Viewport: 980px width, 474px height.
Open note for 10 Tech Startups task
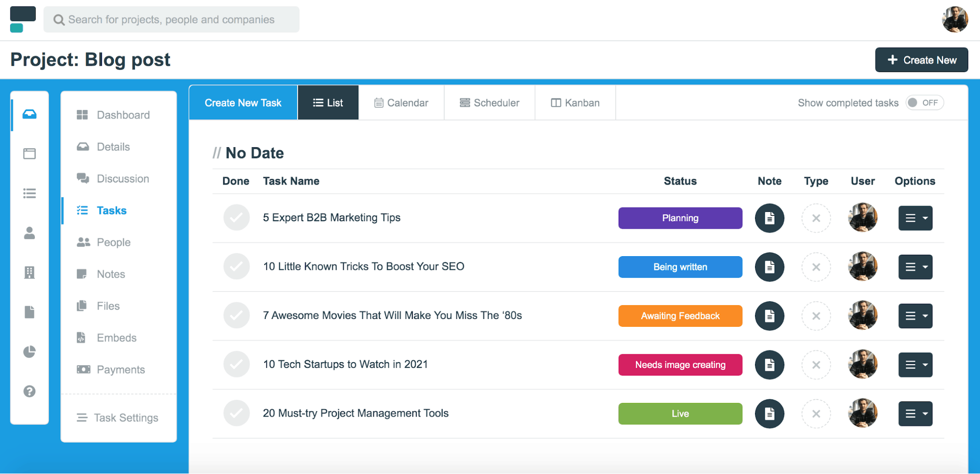tap(769, 365)
